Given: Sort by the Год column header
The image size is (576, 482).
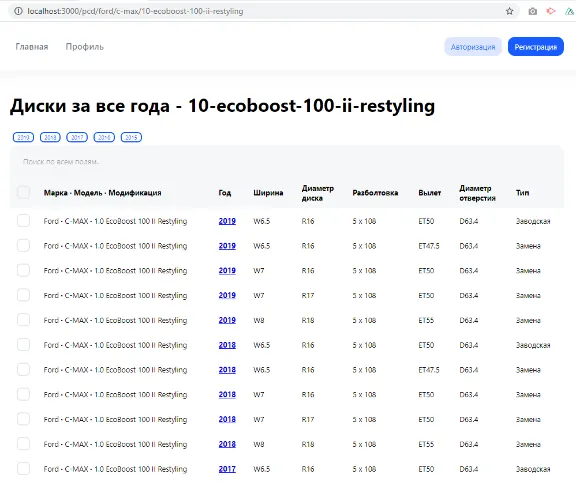Looking at the screenshot, I should [224, 193].
